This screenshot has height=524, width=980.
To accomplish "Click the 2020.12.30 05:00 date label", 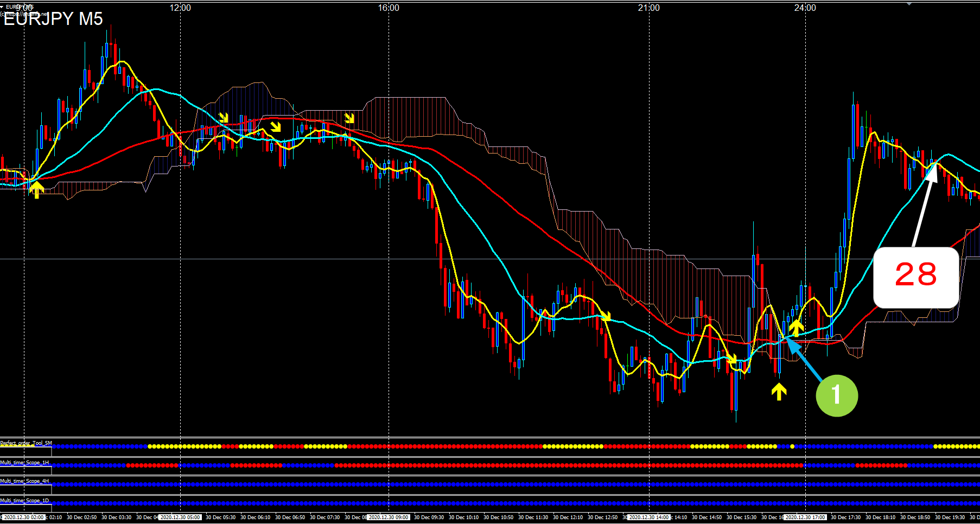I will 180,517.
